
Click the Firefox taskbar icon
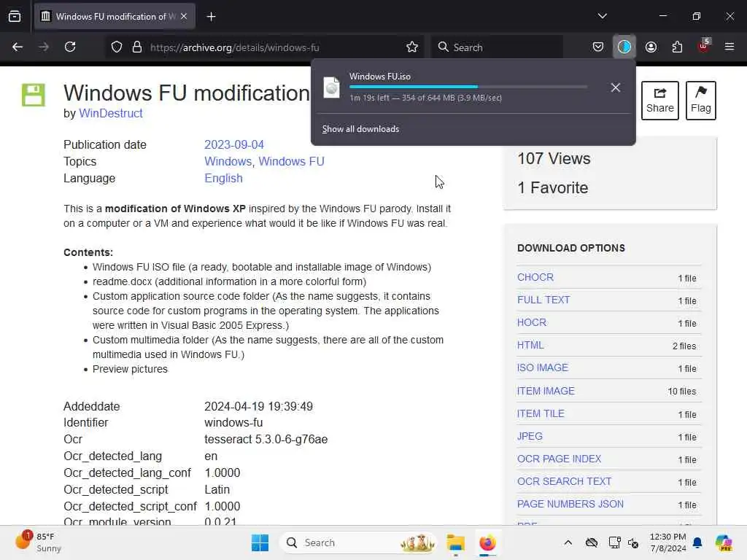point(487,542)
